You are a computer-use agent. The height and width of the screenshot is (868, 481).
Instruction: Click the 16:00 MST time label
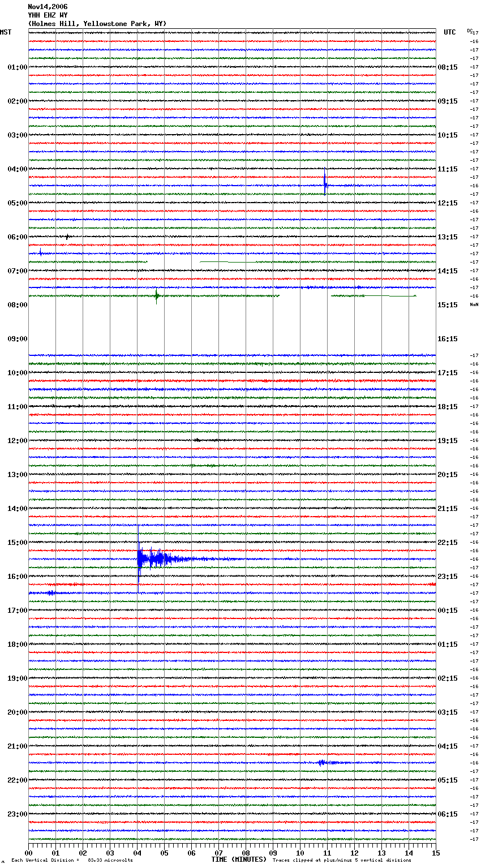18,577
